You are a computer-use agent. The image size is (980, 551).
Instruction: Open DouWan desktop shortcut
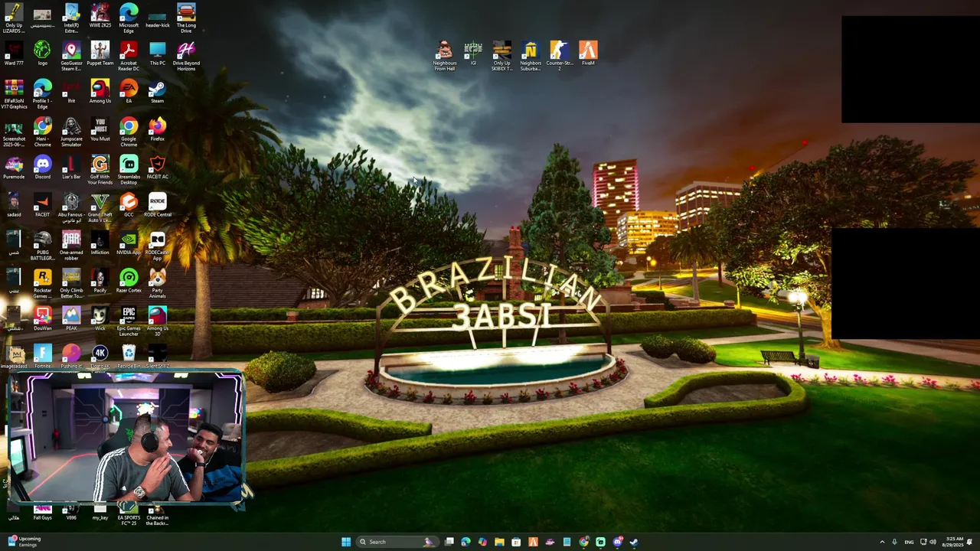tap(43, 318)
